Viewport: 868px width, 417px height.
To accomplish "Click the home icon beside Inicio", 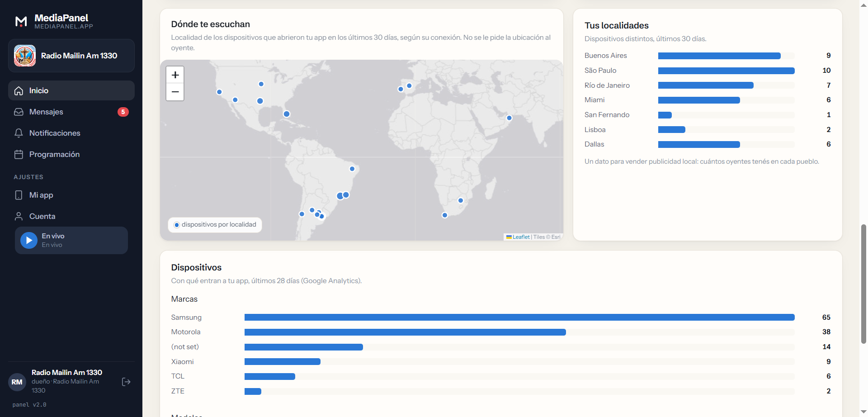I will pyautogui.click(x=19, y=90).
